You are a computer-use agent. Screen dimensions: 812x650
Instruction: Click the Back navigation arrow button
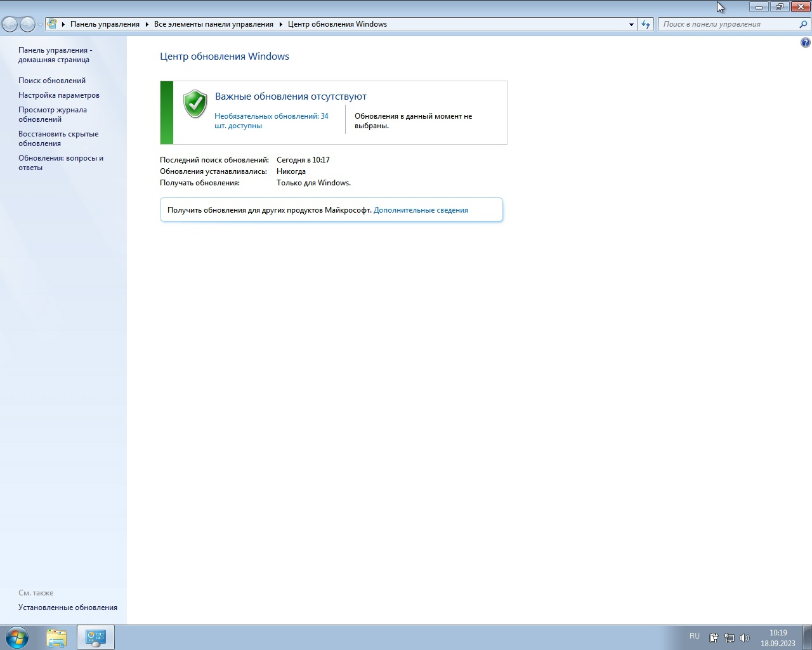pos(10,24)
